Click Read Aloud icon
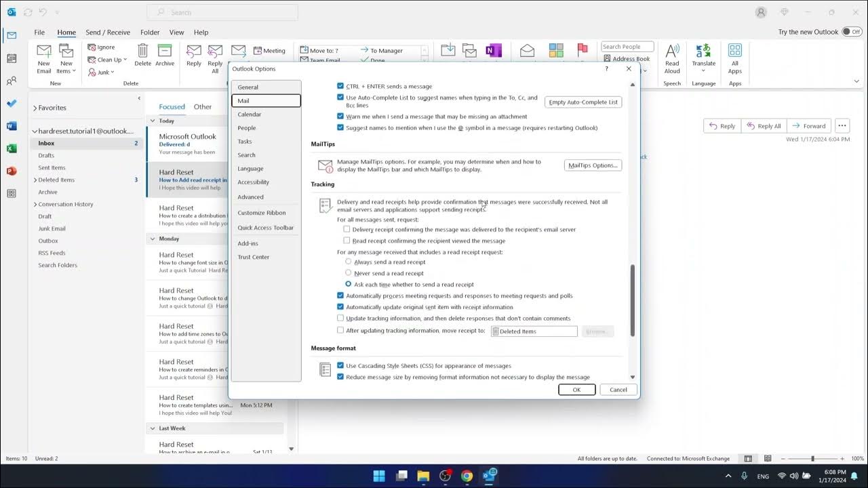This screenshot has height=488, width=868. 672,51
